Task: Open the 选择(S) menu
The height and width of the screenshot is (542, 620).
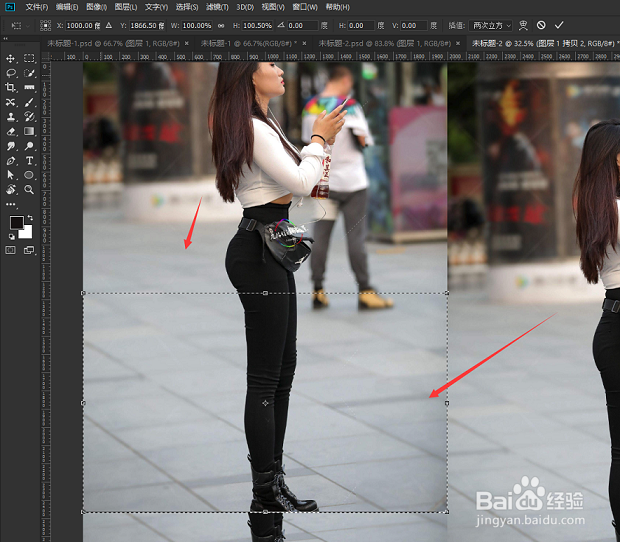Action: pos(186,7)
